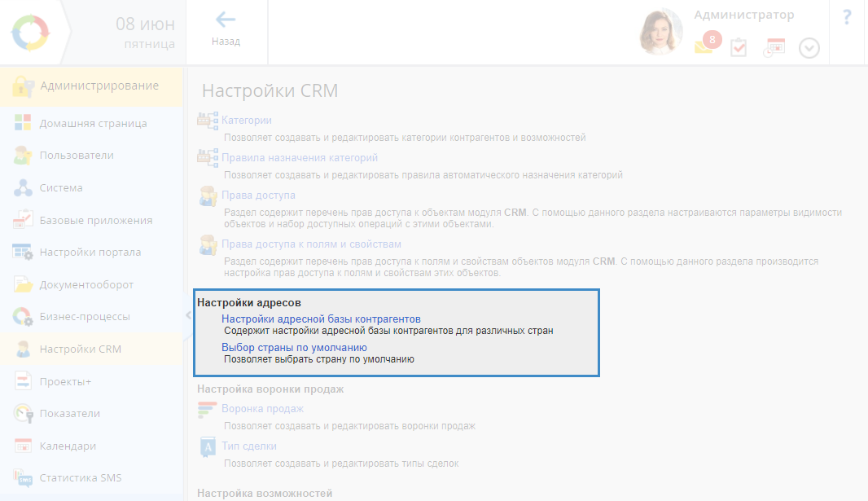Open Показатели in sidebar
The width and height of the screenshot is (868, 501).
(91, 414)
